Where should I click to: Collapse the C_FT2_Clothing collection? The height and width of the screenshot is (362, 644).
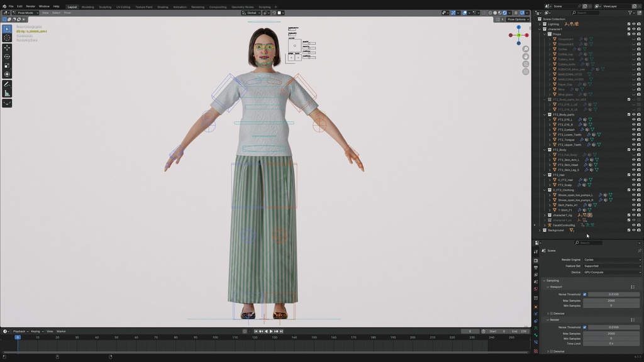pyautogui.click(x=544, y=189)
